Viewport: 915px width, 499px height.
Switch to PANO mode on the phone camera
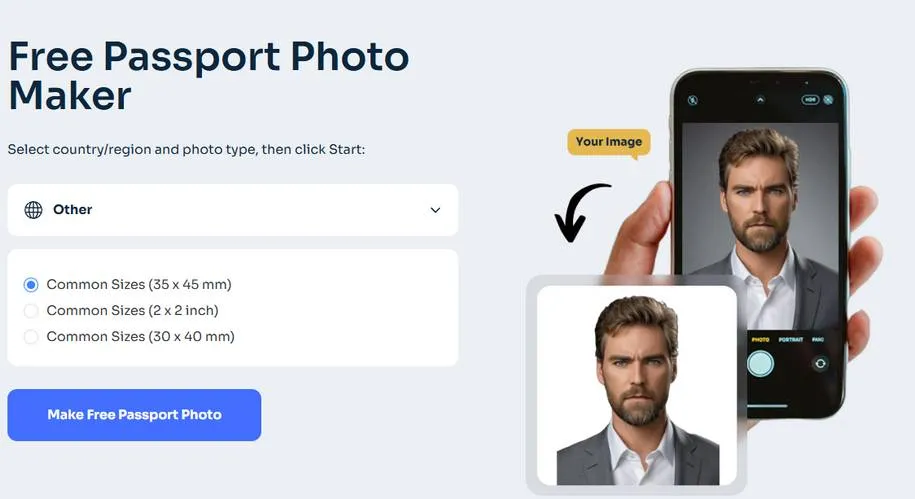click(x=818, y=340)
